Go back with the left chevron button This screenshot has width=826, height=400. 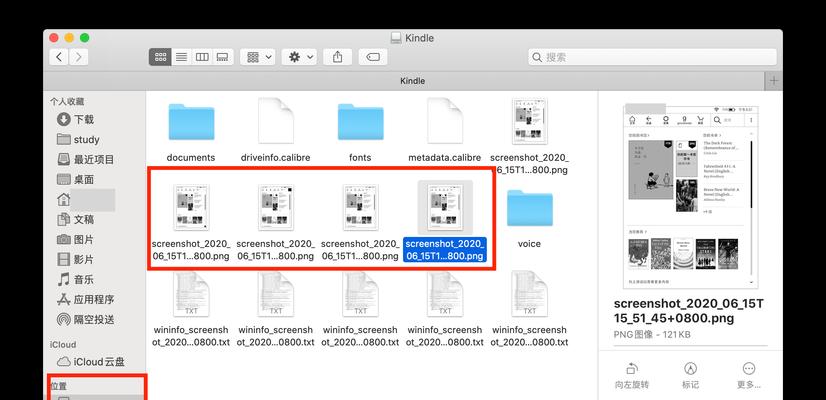click(x=59, y=57)
